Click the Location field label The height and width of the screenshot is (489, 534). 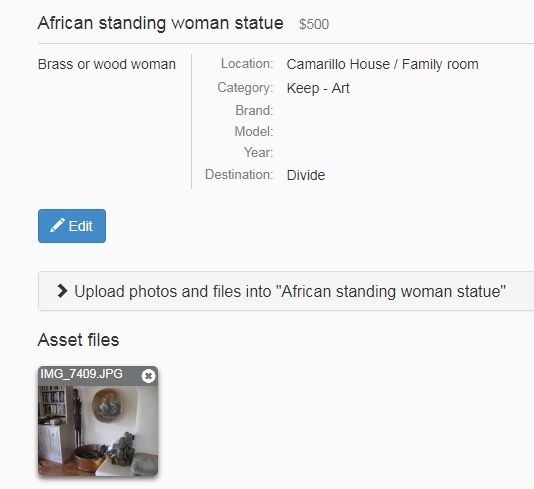click(247, 64)
